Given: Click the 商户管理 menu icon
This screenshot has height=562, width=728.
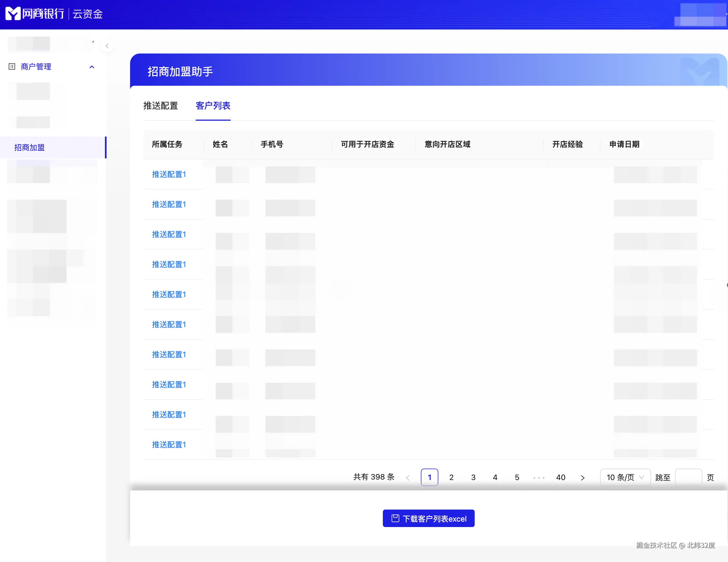Looking at the screenshot, I should click(12, 67).
